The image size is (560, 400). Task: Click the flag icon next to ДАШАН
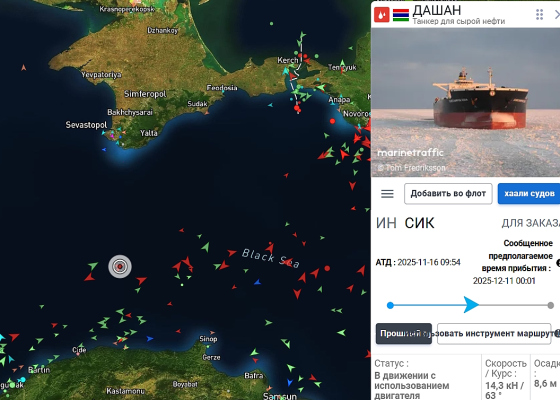[x=401, y=15]
